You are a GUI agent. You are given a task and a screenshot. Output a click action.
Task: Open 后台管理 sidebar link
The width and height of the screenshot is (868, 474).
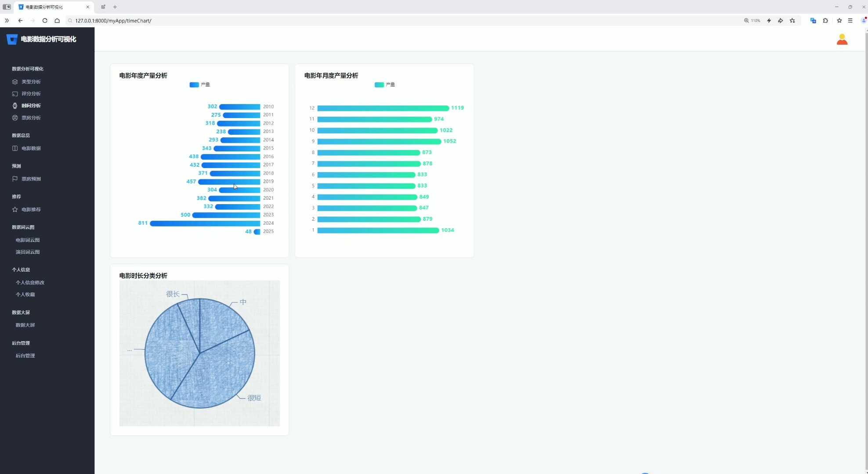25,356
